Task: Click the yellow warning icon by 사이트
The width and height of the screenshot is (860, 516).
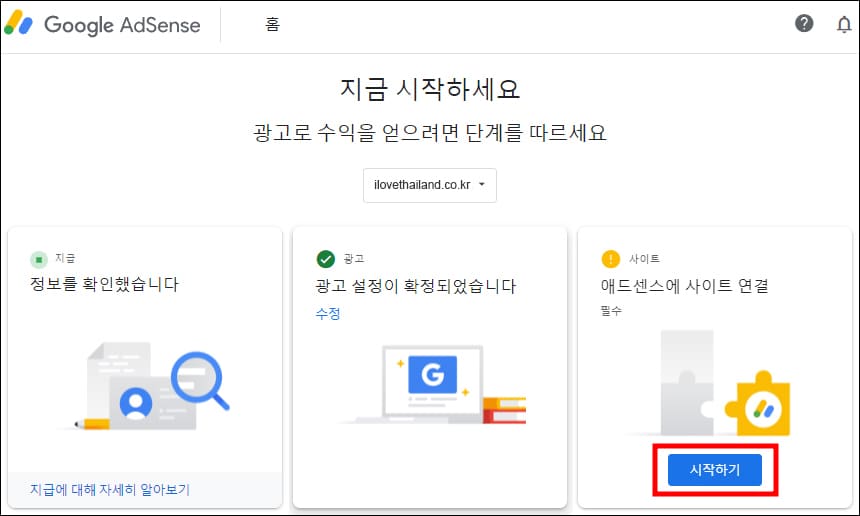Action: click(x=610, y=258)
